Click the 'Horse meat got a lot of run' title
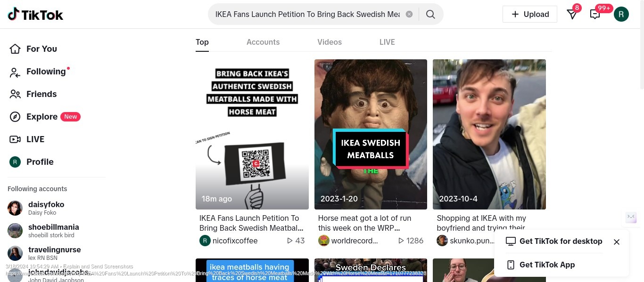This screenshot has height=282, width=644. [365, 223]
